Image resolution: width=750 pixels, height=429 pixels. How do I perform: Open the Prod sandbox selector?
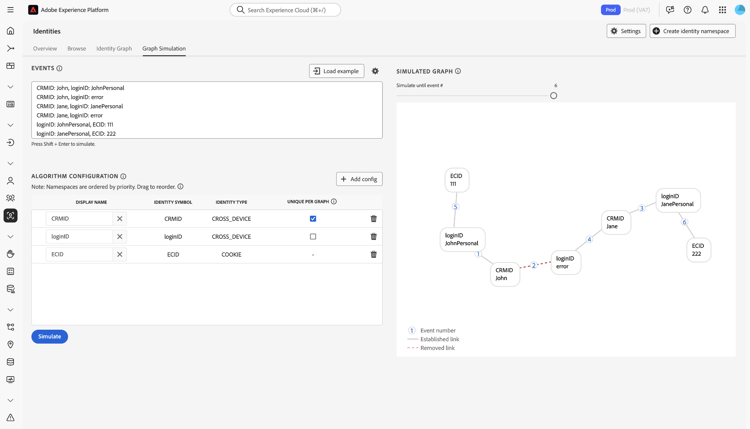pyautogui.click(x=610, y=10)
